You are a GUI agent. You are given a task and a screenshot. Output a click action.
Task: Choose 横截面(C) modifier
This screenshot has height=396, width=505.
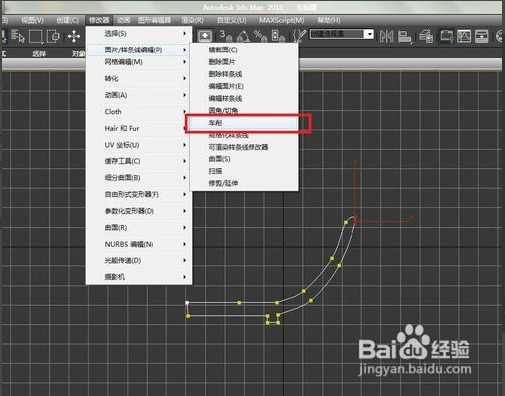pos(244,50)
